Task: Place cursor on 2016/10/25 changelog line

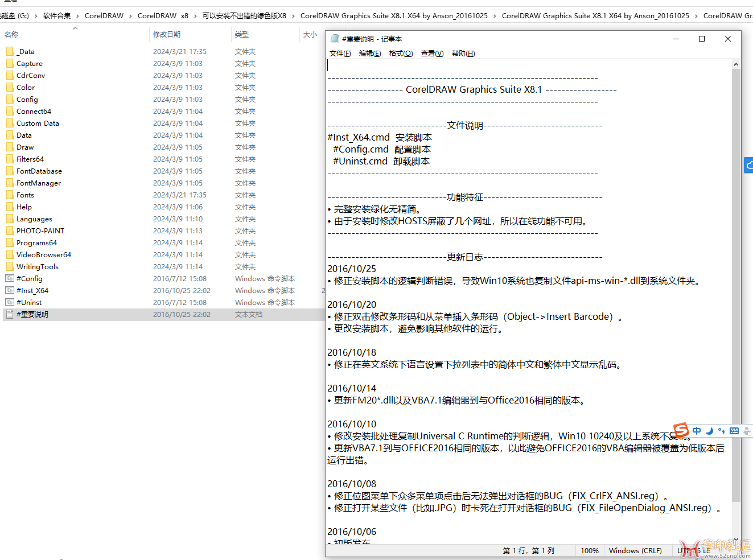Action: [x=352, y=269]
